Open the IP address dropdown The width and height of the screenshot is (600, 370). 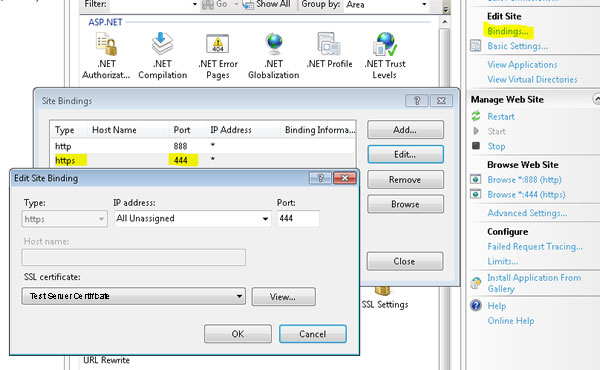pos(265,219)
